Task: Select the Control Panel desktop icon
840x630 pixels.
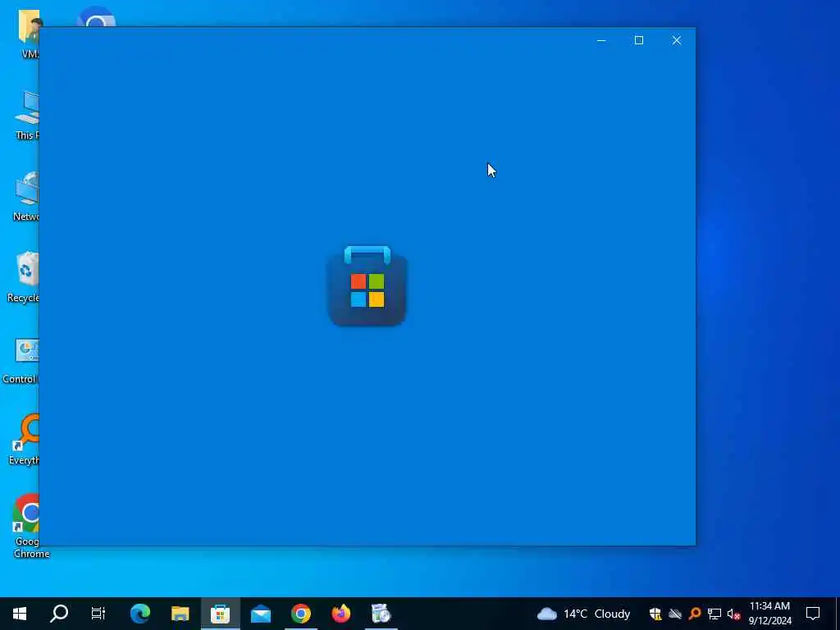Action: [21, 361]
